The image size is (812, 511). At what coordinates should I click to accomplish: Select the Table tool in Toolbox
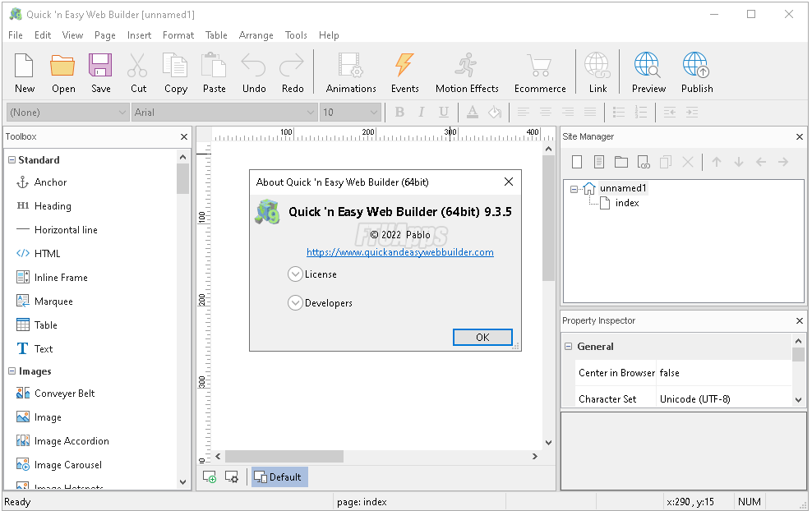[x=45, y=325]
